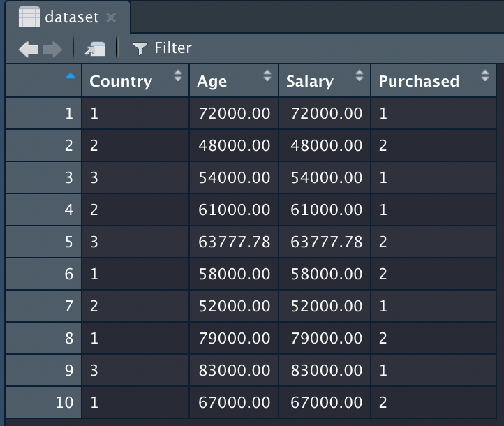Viewport: 504px width, 426px height.
Task: Sort table by Age column arrows
Action: pyautogui.click(x=267, y=76)
